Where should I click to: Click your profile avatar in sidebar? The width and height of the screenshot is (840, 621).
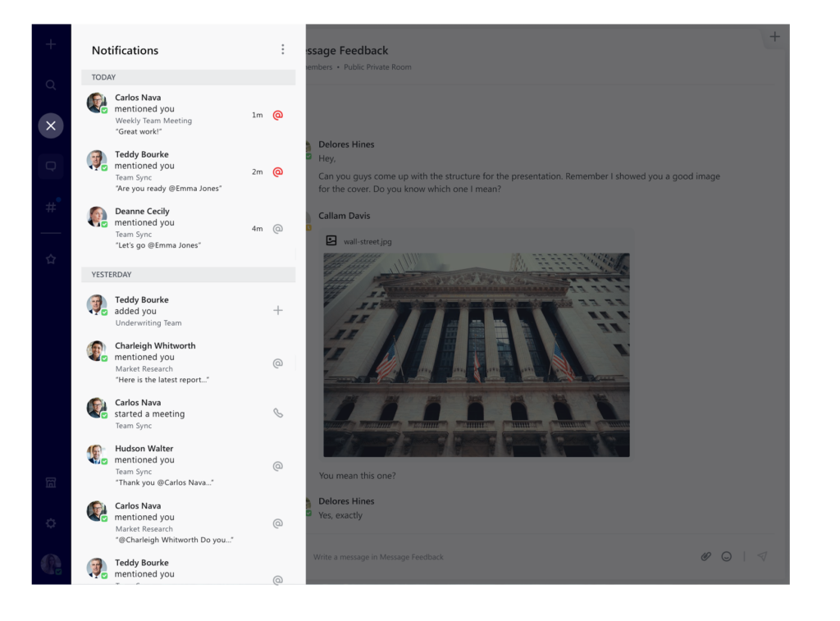tap(51, 564)
